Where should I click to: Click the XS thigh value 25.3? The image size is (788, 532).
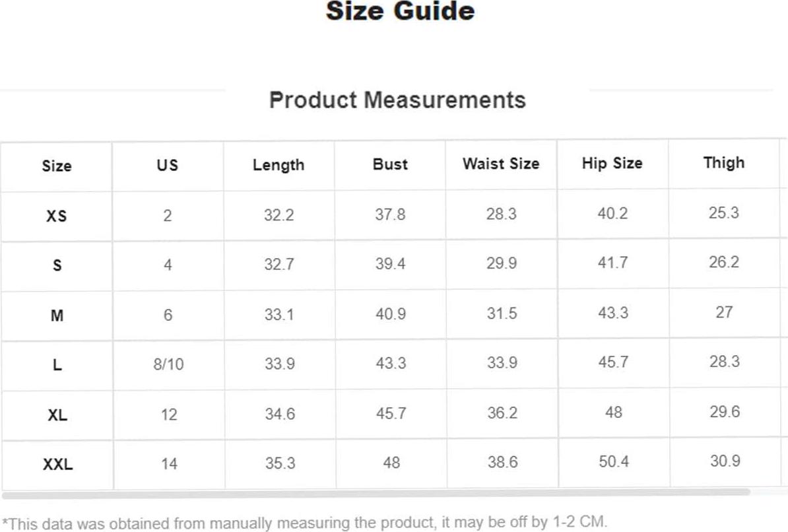tap(724, 213)
